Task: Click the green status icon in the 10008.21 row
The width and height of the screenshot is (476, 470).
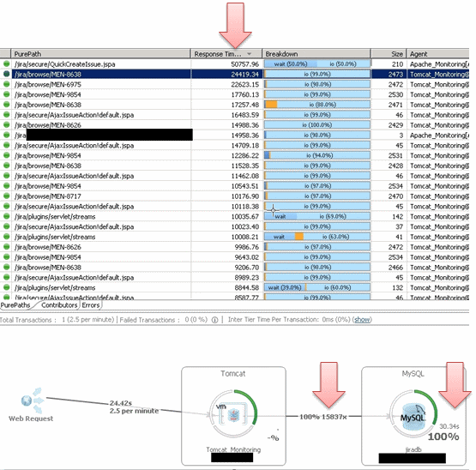Action: [6, 237]
